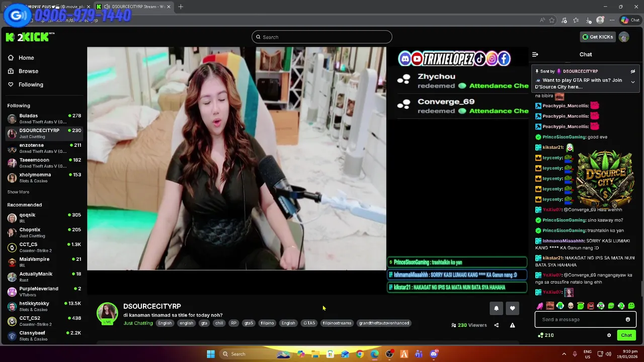Open recommended channel ActuallyManik
This screenshot has width=644, height=362.
44,277
